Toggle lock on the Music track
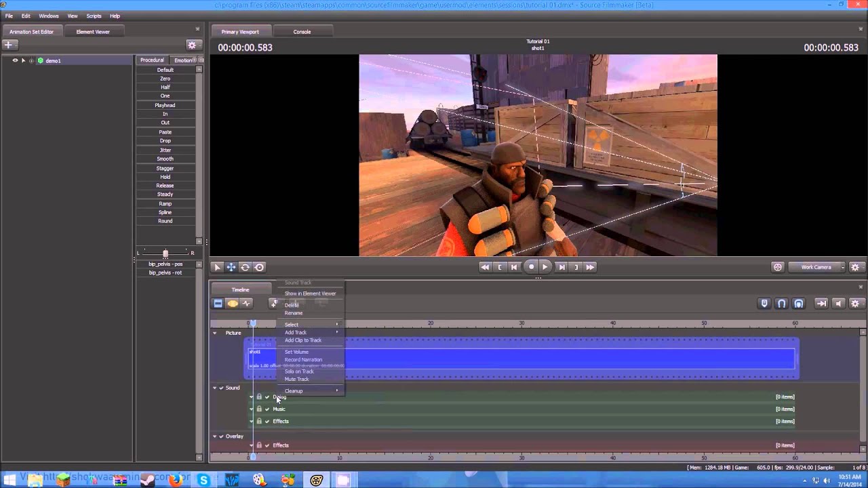The height and width of the screenshot is (488, 868). point(259,409)
